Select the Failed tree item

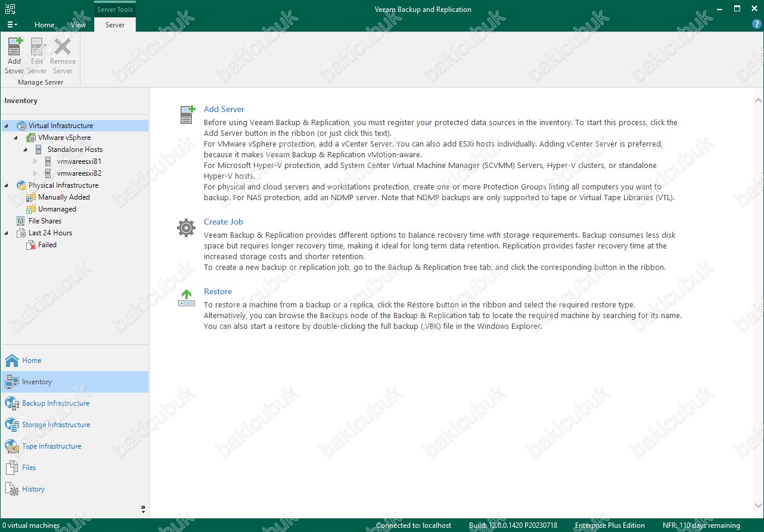[x=48, y=245]
